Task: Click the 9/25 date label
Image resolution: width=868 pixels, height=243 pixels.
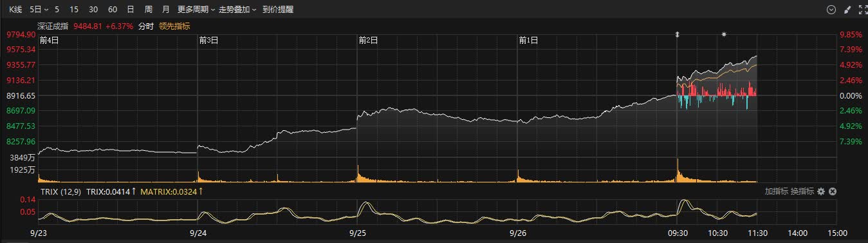Action: click(358, 233)
